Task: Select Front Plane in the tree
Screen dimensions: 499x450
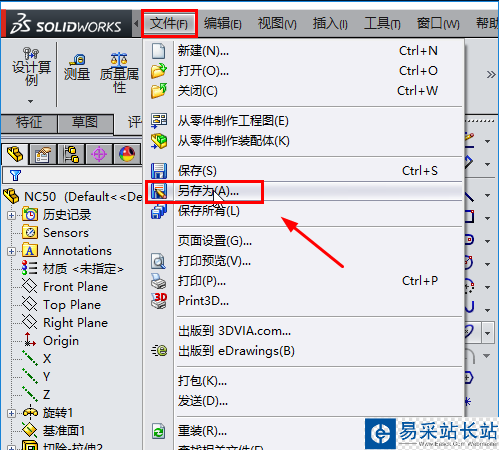Action: click(x=75, y=287)
